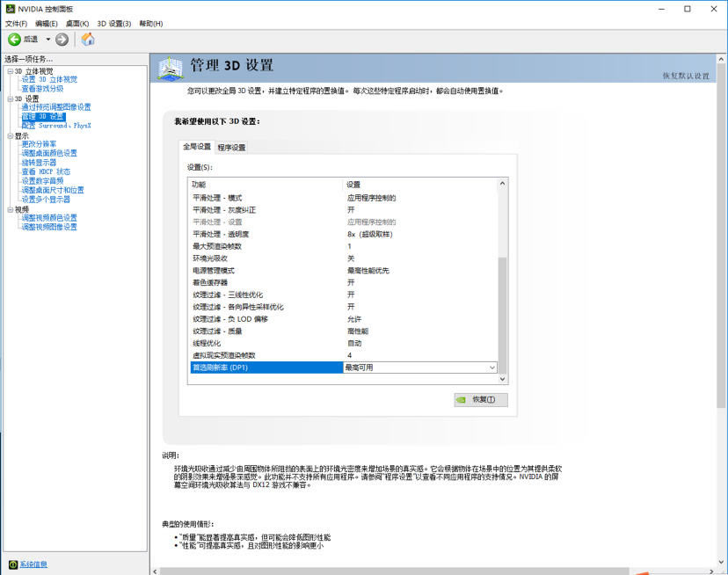Select the 纹理过滤 - 负 LOD 偏移 row

[x=344, y=319]
